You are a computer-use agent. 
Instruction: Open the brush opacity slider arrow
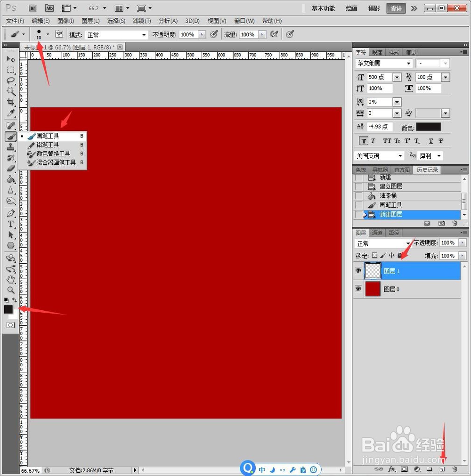[202, 35]
